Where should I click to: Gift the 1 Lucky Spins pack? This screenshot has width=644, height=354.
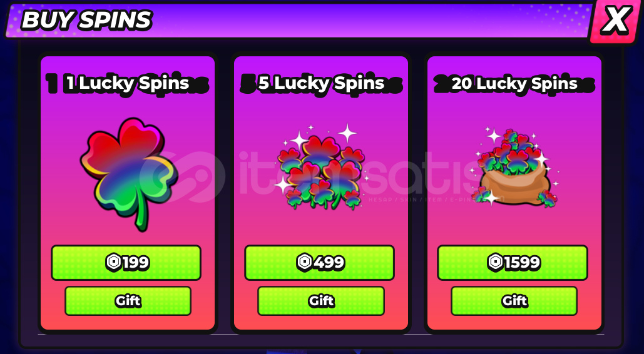click(x=128, y=301)
